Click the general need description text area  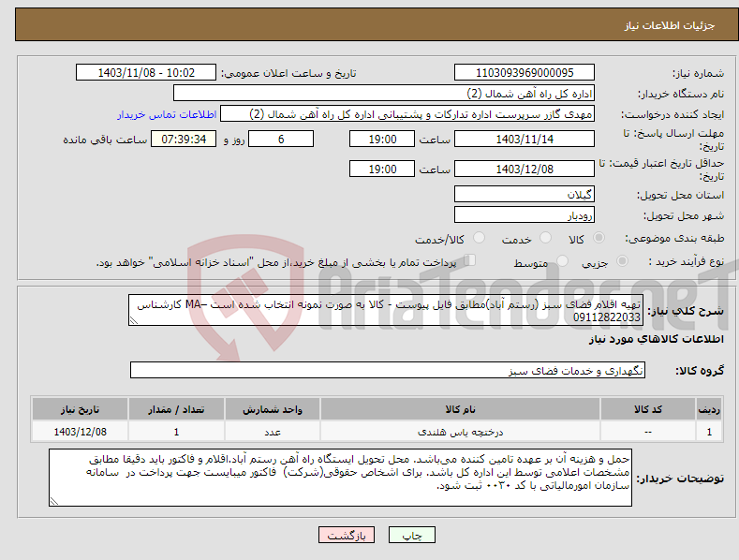point(386,310)
